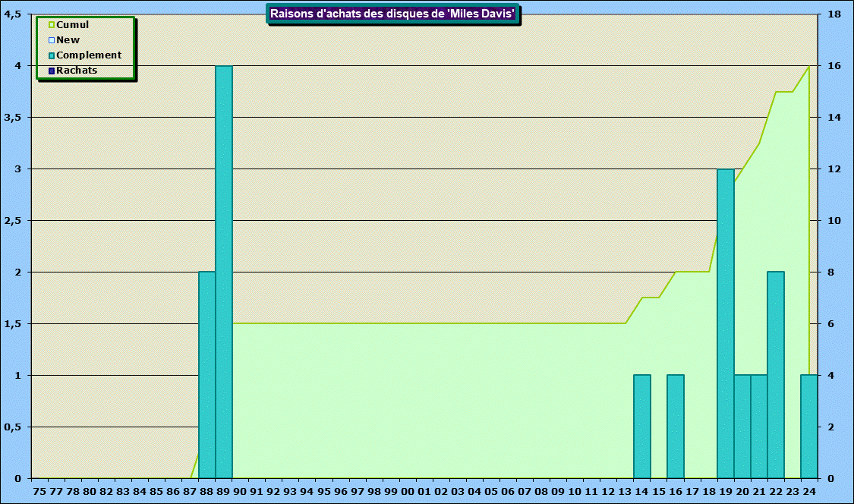
Task: Click the x-axis label 75
Action: [39, 491]
